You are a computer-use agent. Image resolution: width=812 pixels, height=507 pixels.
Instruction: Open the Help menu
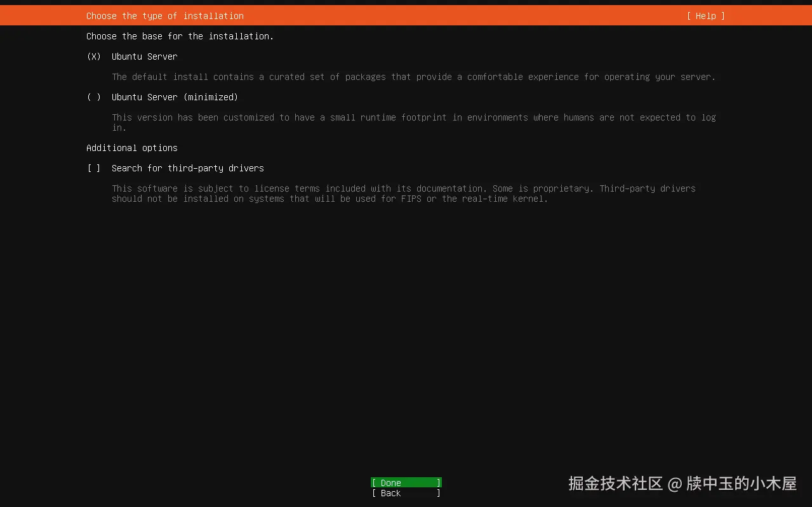(x=705, y=16)
